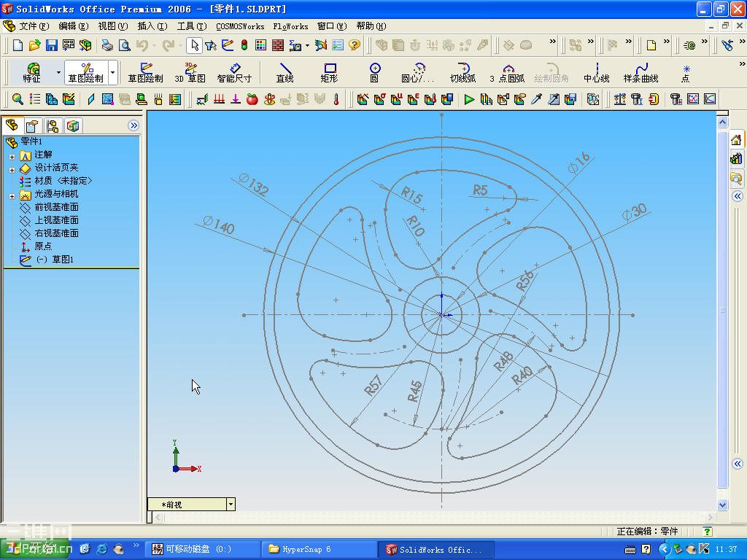Screen dimensions: 747x560
Task: Expand the 设计活页夹 tree node
Action: pyautogui.click(x=12, y=169)
